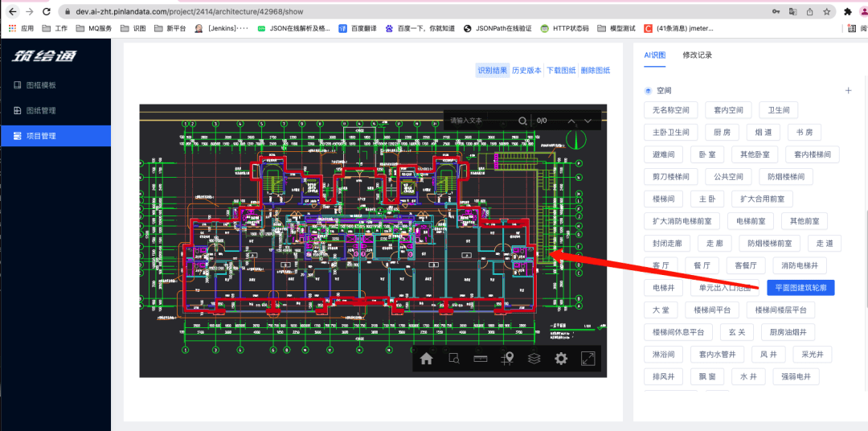Screen dimensions: 868x431
Task: Activate the ruler measure tool
Action: tap(481, 359)
